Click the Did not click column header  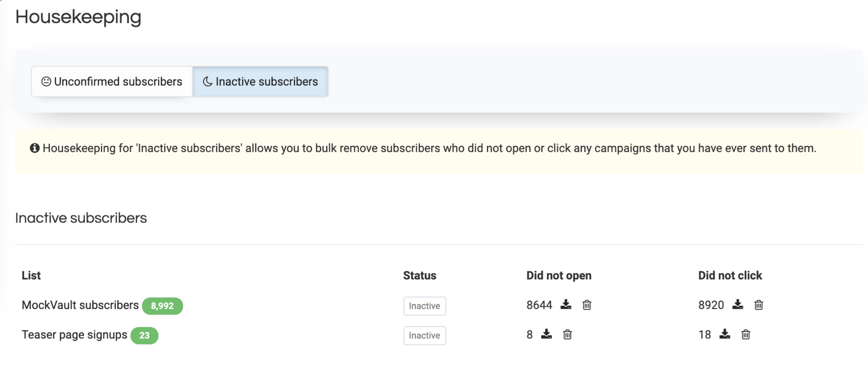730,276
